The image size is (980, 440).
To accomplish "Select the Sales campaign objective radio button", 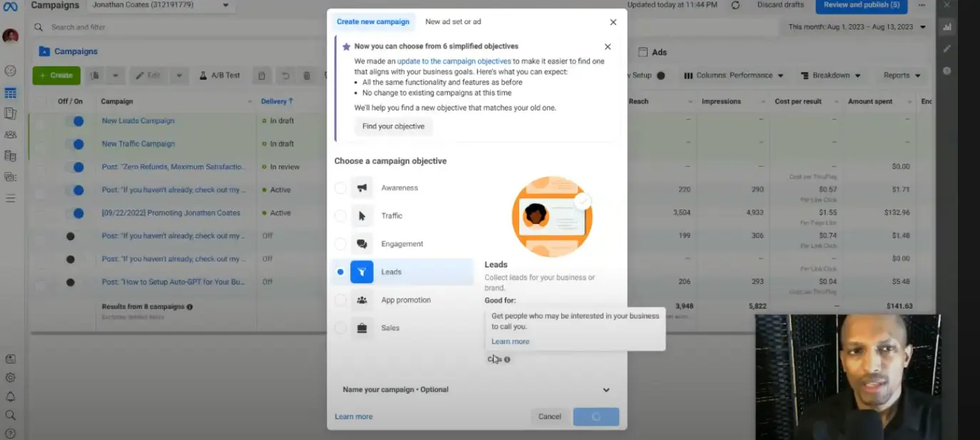I will pyautogui.click(x=340, y=327).
